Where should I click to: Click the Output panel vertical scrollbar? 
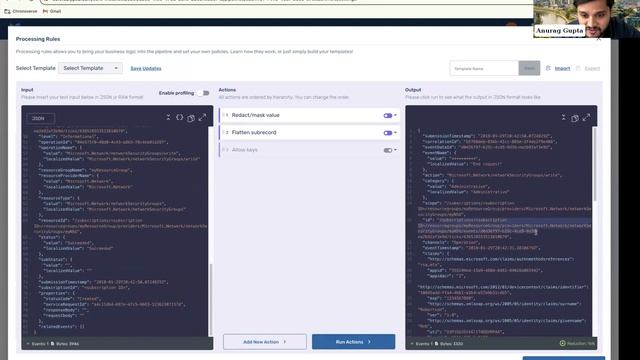pos(595,164)
